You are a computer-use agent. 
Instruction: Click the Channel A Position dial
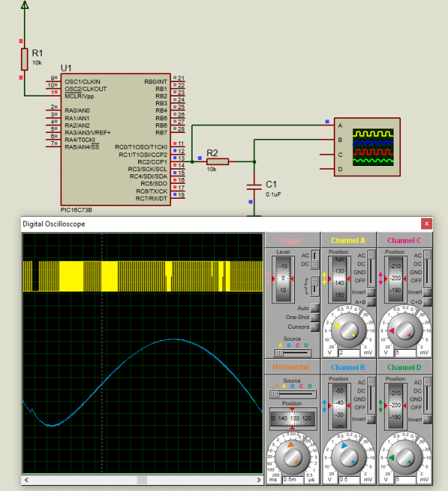(x=339, y=279)
